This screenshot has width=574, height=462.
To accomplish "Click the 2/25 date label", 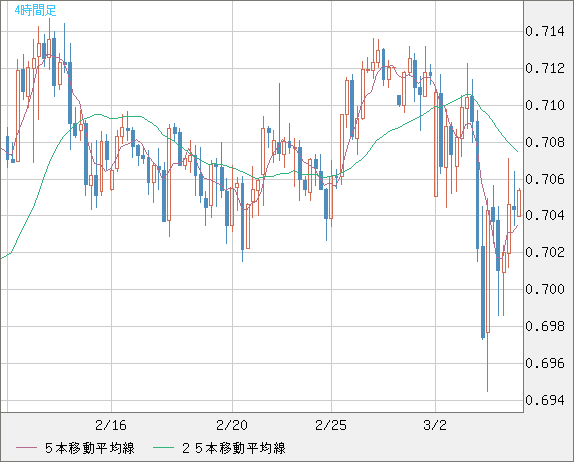I will [x=331, y=425].
